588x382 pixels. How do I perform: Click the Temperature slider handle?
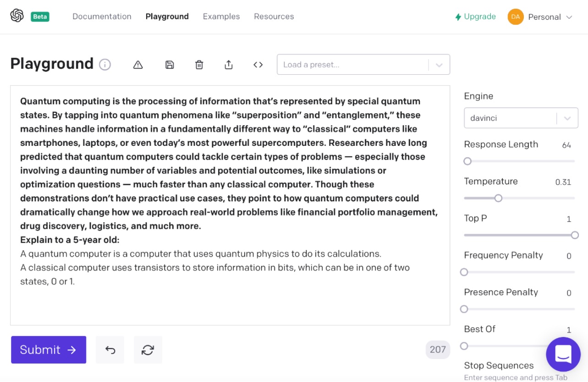pyautogui.click(x=498, y=198)
